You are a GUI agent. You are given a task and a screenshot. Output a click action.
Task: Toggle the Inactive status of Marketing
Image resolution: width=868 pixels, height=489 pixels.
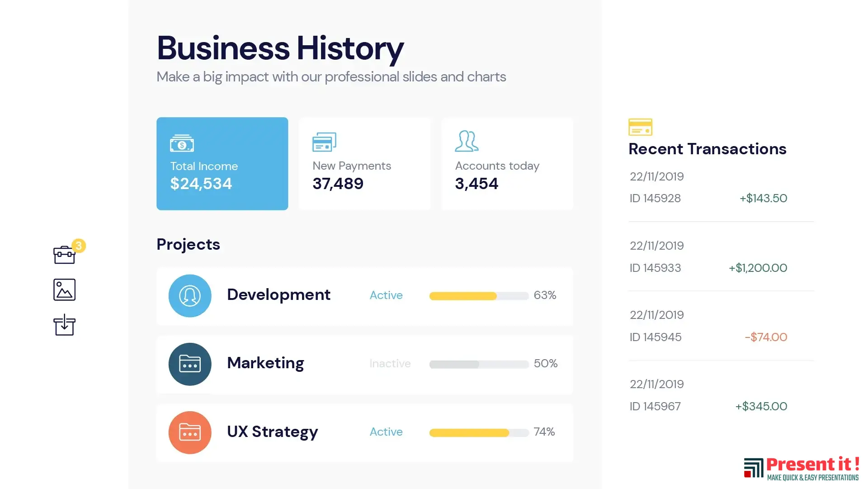390,364
